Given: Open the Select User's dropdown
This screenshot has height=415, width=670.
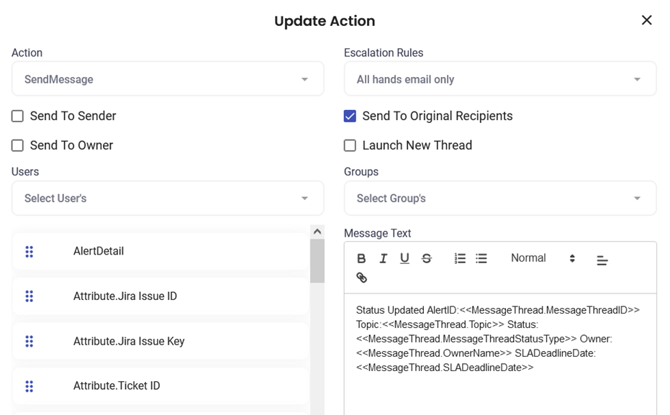Looking at the screenshot, I should tap(167, 198).
